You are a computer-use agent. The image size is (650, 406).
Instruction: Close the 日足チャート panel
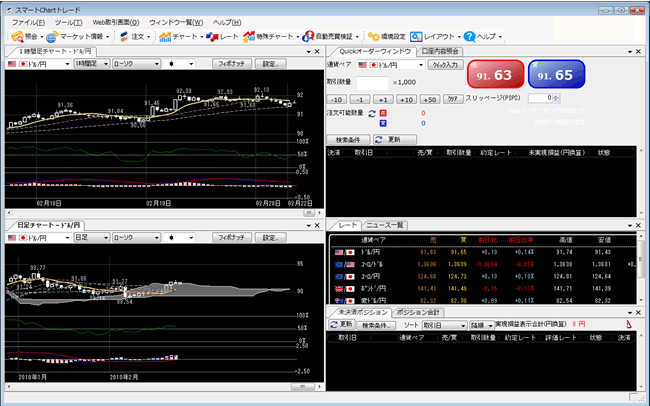pyautogui.click(x=317, y=226)
